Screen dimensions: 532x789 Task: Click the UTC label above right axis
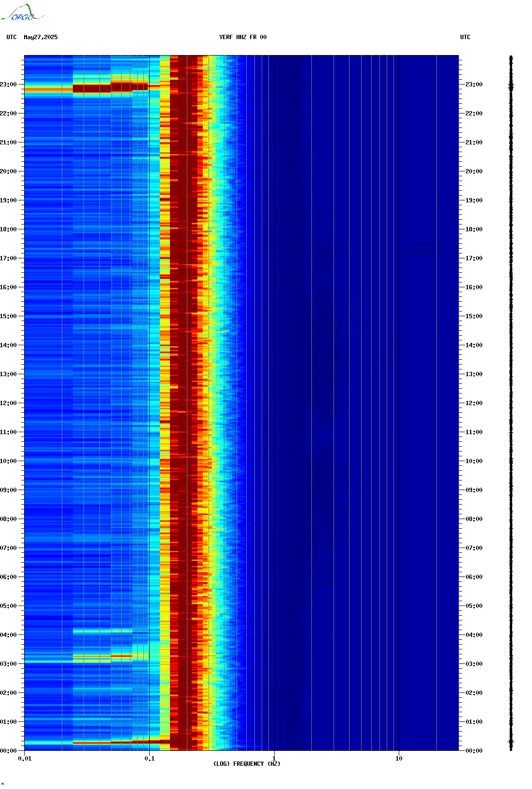tap(465, 37)
